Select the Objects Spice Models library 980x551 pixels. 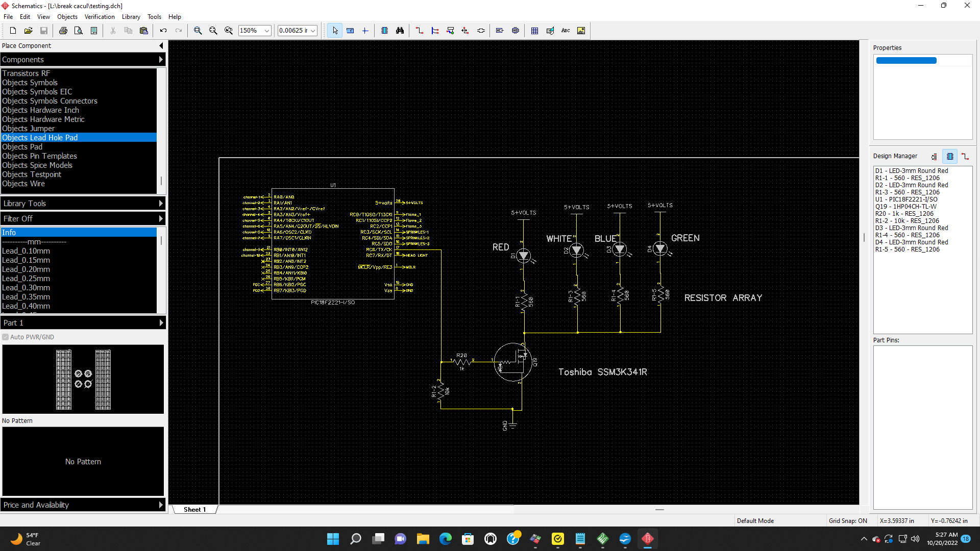[79, 165]
